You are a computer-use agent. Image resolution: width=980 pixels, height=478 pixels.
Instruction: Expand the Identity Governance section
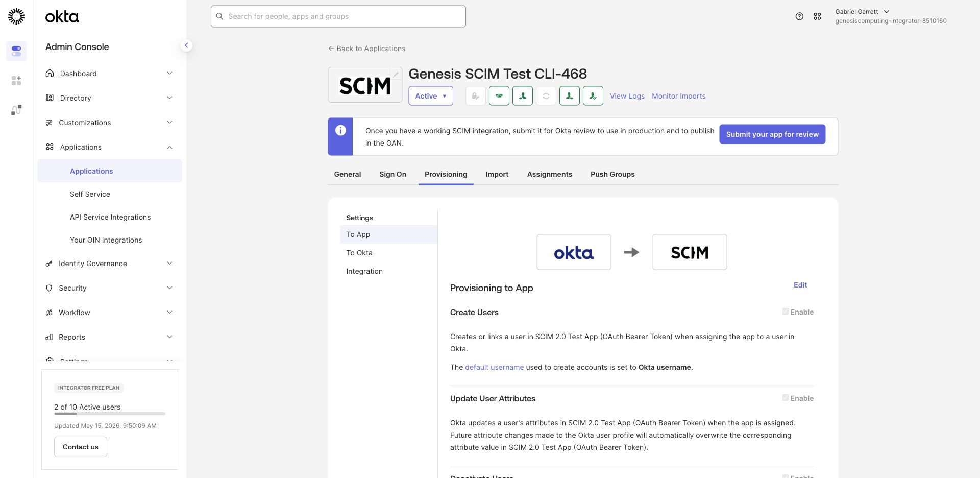110,264
